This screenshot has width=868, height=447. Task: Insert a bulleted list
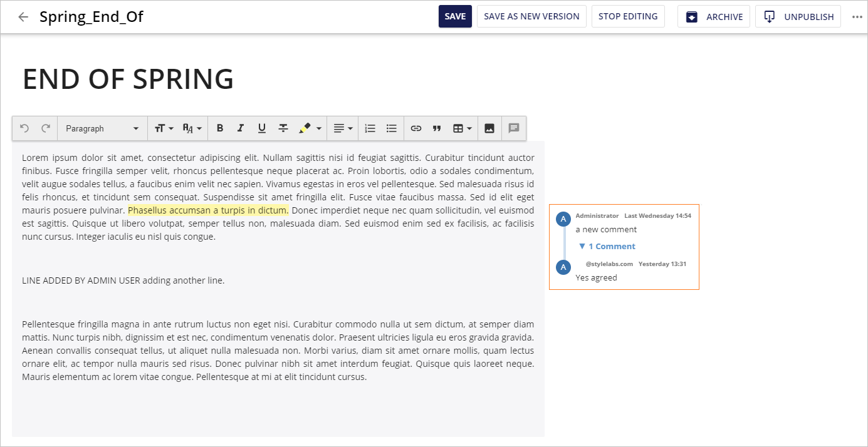coord(392,128)
